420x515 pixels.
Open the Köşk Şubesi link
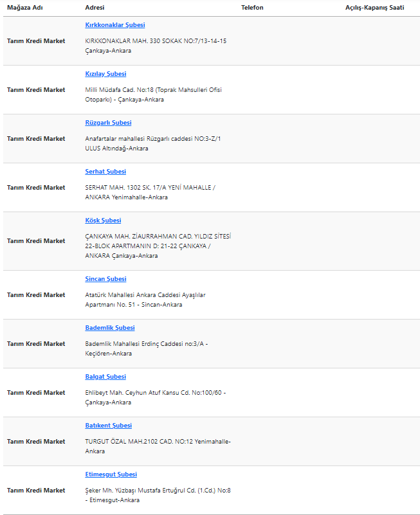pos(103,221)
